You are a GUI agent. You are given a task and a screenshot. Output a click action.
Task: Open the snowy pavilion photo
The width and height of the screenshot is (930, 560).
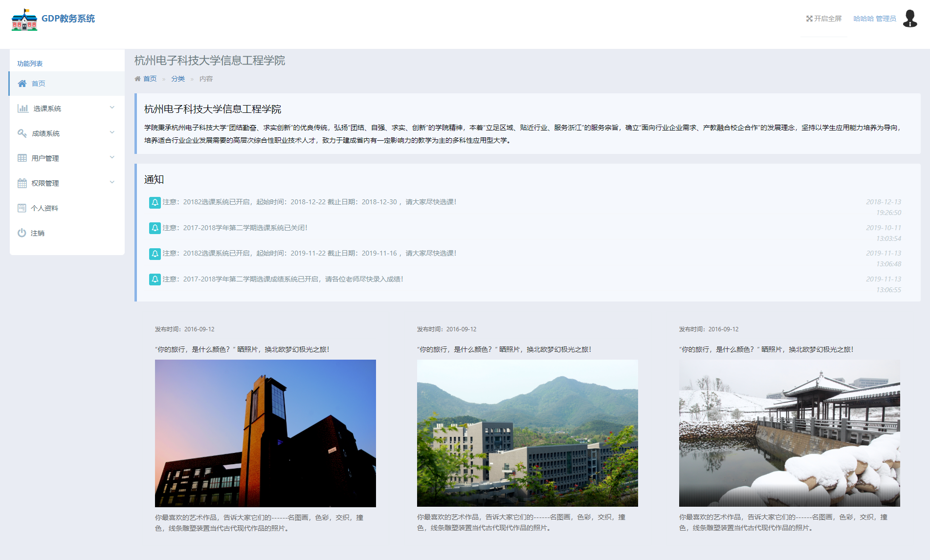click(790, 433)
